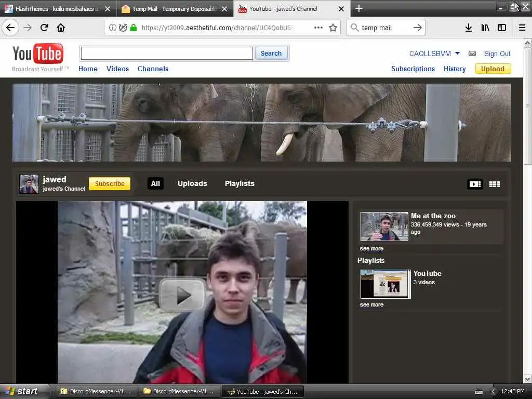Go to the browser home page
532x399 pixels.
point(61,28)
